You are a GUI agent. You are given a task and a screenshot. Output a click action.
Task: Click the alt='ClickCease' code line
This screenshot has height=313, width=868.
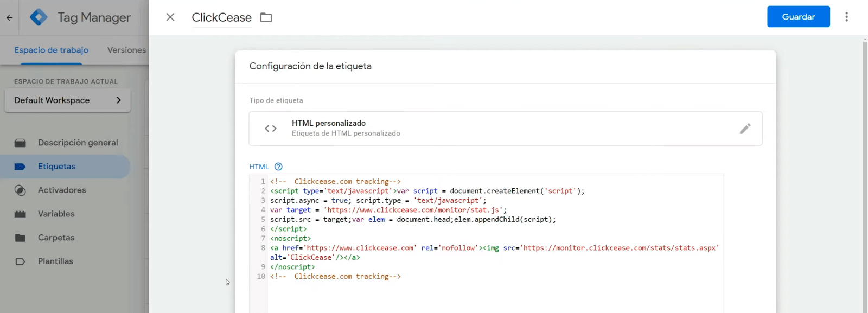315,257
